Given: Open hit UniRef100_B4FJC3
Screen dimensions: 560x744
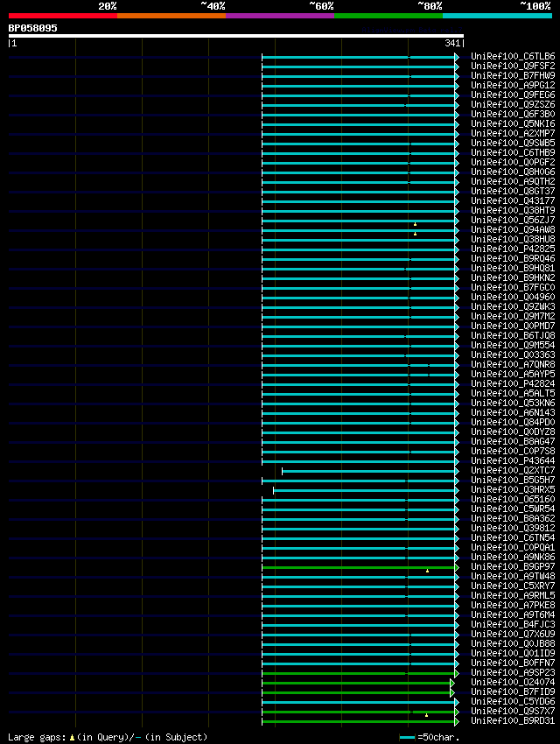Looking at the screenshot, I should coord(513,624).
